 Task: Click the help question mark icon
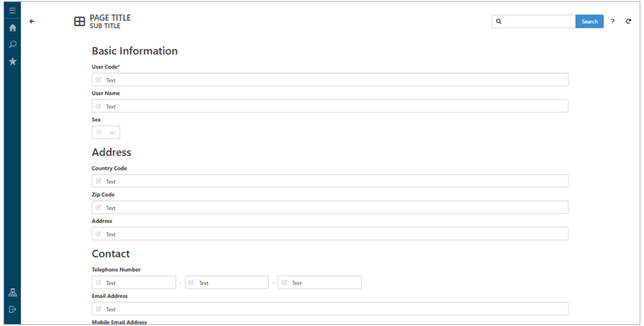point(612,21)
